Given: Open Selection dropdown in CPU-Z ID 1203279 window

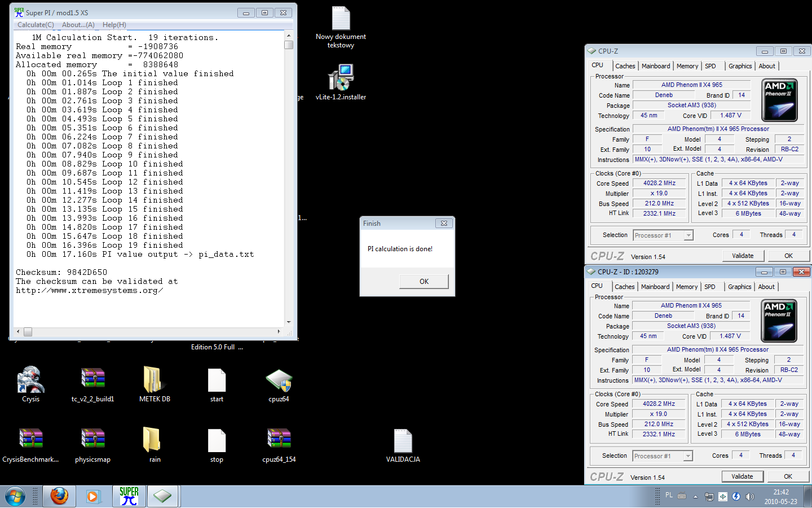Looking at the screenshot, I should (x=688, y=456).
